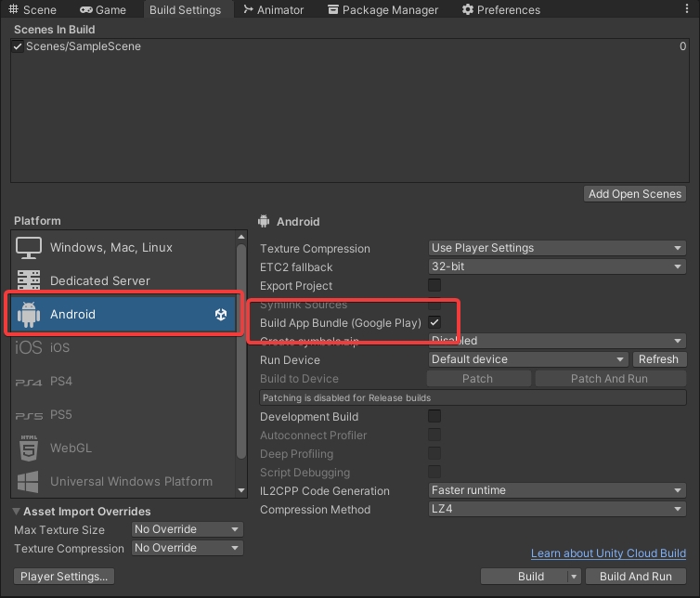Click the Android robot platform icon
Viewport: 700px width, 598px height.
point(29,314)
